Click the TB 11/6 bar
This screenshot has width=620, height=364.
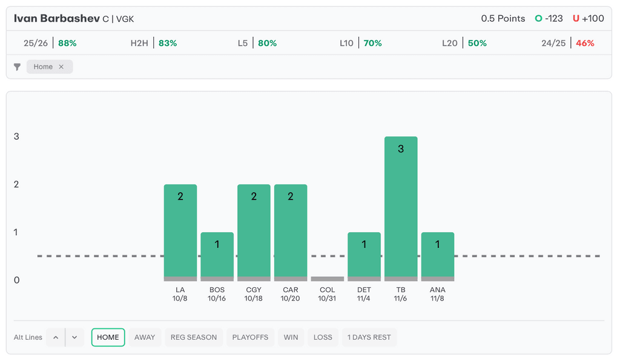click(x=401, y=209)
